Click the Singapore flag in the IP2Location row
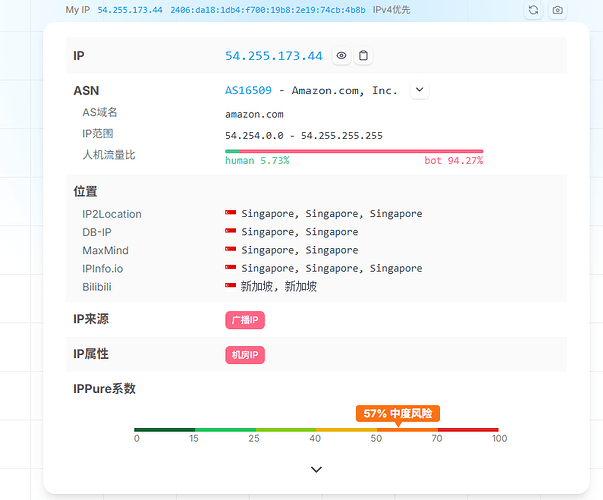This screenshot has width=603, height=500. [231, 212]
